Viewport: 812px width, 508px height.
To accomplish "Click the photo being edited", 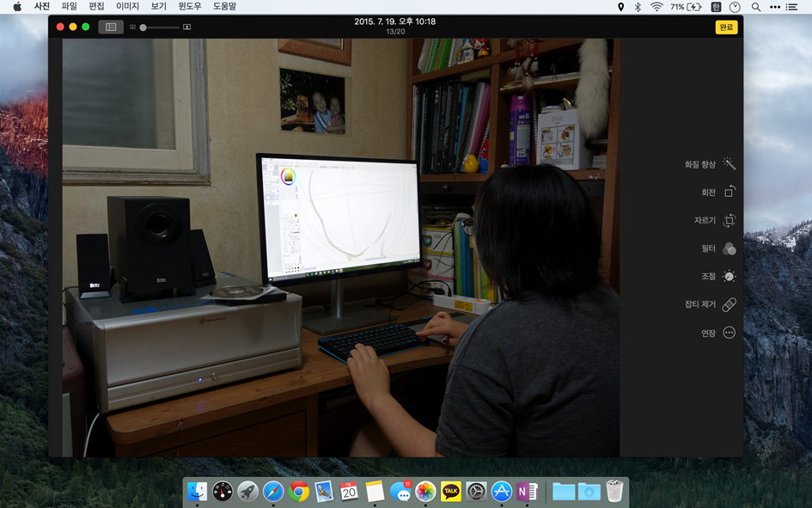I will (341, 248).
